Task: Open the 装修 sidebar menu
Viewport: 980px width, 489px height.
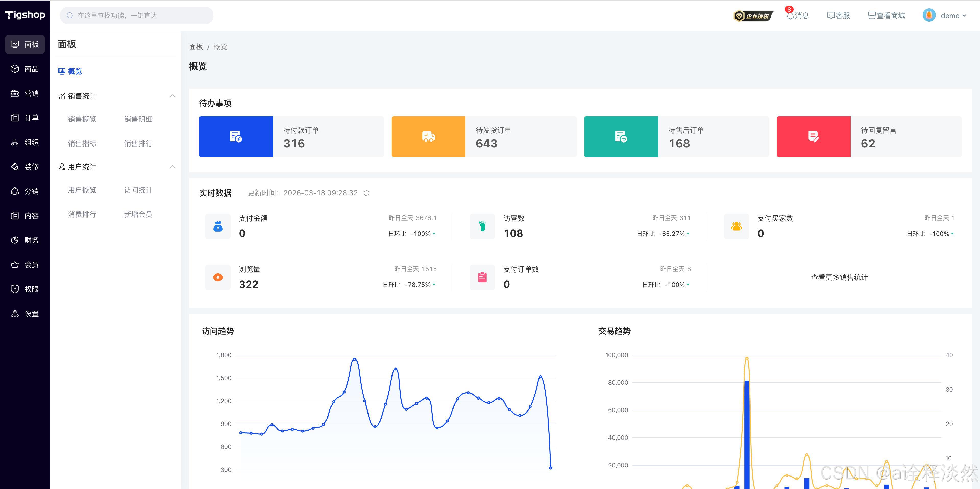Action: pyautogui.click(x=25, y=167)
